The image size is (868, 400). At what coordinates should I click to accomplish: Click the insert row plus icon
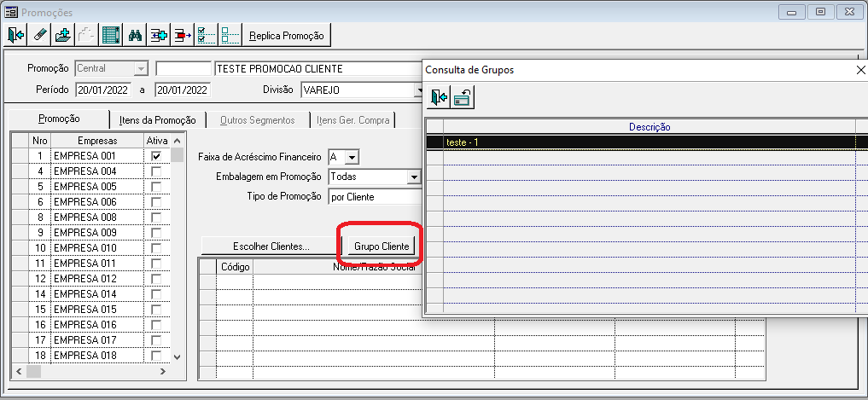tap(159, 36)
